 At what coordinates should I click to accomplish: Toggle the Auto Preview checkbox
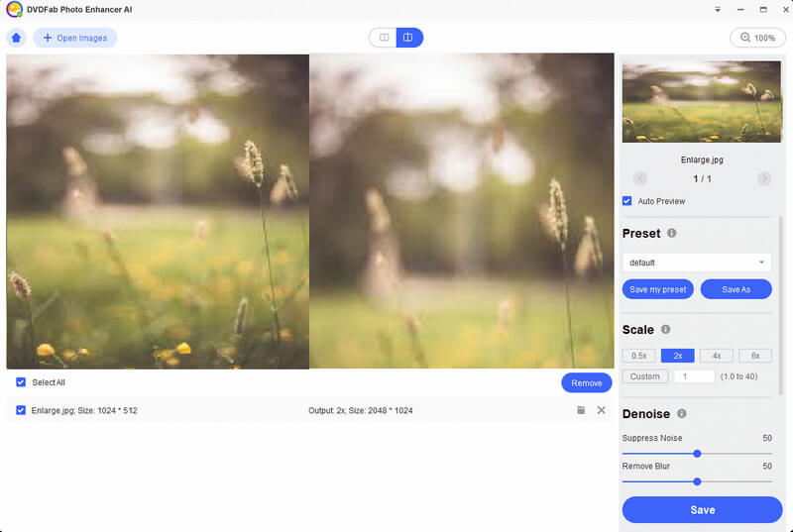627,201
